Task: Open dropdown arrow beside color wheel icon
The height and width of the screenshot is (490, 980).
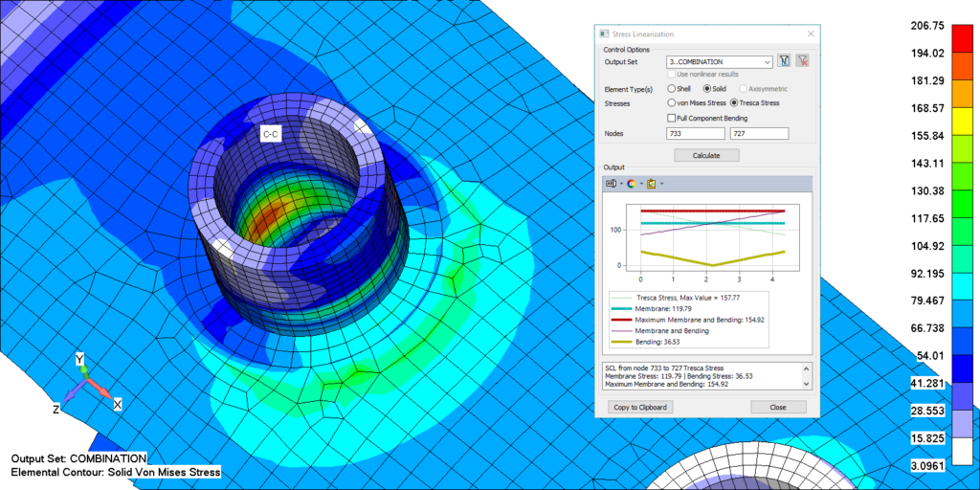Action: click(641, 184)
